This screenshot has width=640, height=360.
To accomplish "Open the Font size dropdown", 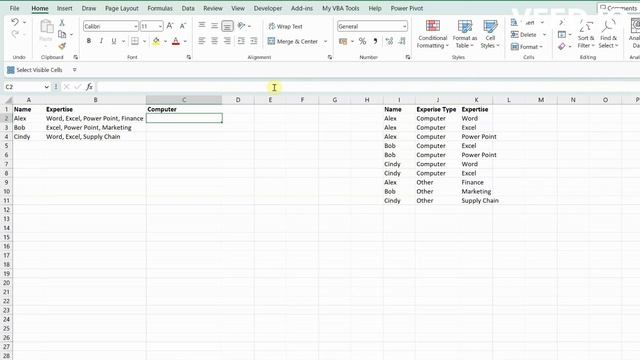I will 160,27.
